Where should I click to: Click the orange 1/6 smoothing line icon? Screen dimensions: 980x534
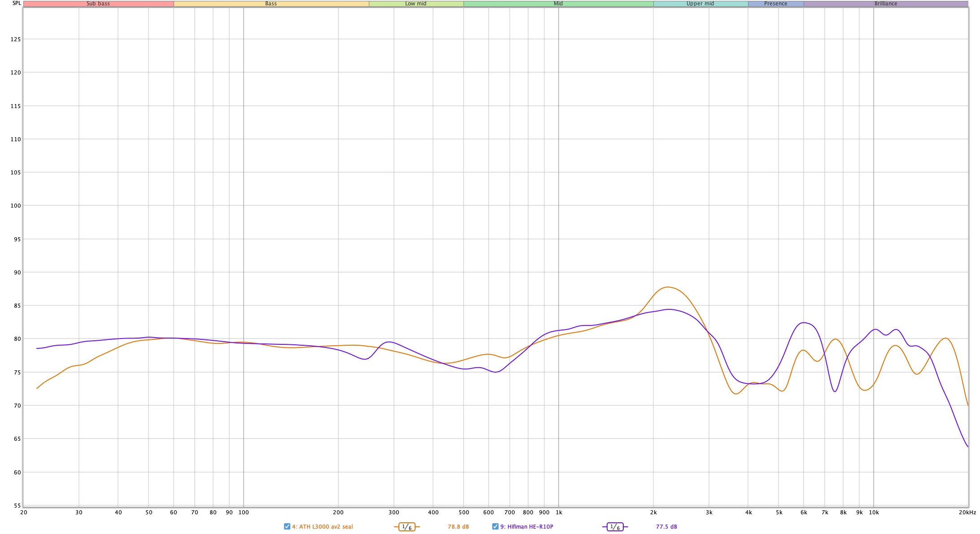407,527
